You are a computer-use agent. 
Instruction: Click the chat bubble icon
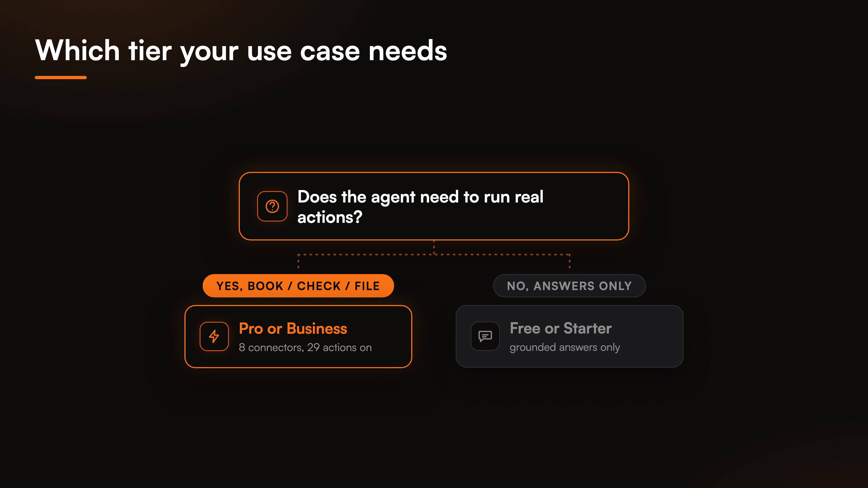(x=485, y=336)
